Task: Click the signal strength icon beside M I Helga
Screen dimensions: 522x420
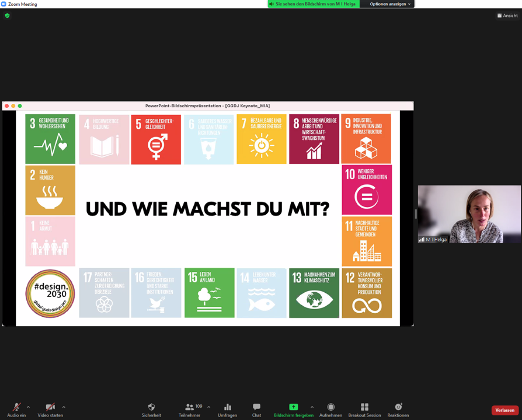Action: click(422, 239)
